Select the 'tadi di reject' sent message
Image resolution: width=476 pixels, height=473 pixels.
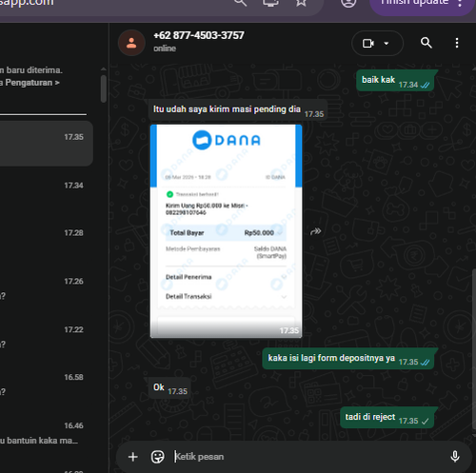[x=387, y=418]
